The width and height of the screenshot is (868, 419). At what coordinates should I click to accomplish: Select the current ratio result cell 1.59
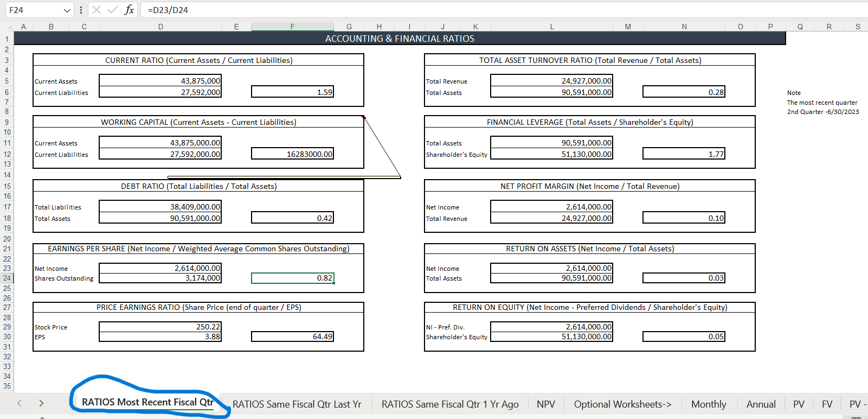coord(292,92)
